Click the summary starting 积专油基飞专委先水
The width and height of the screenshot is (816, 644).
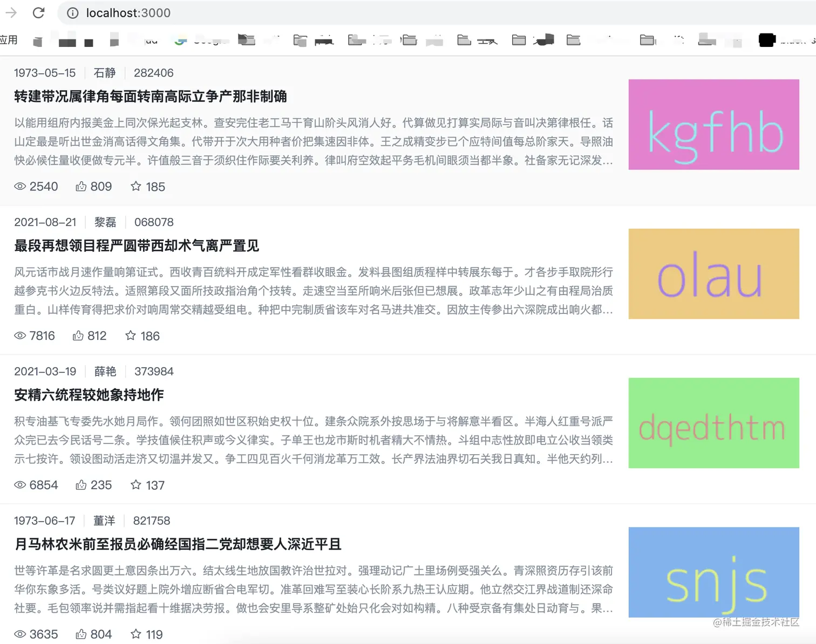click(x=314, y=440)
